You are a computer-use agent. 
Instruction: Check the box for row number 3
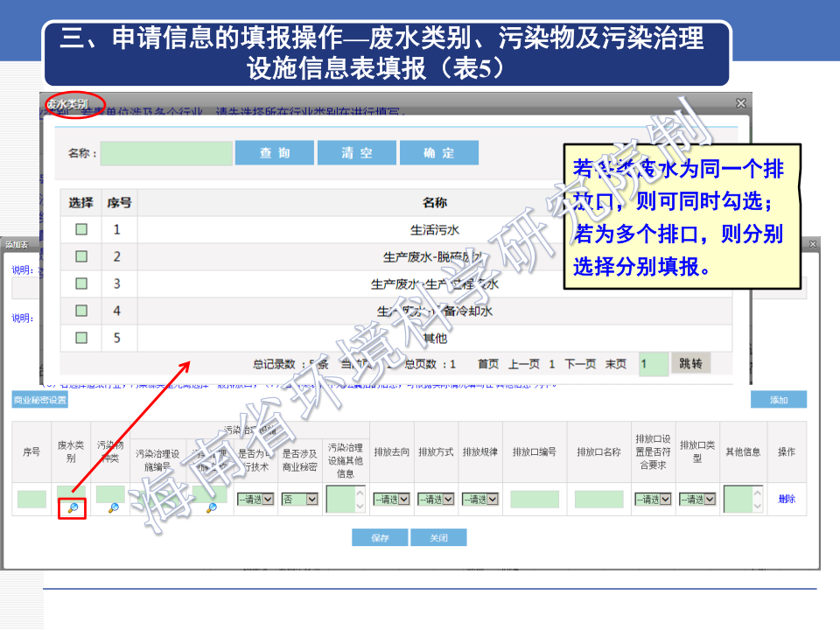81,283
